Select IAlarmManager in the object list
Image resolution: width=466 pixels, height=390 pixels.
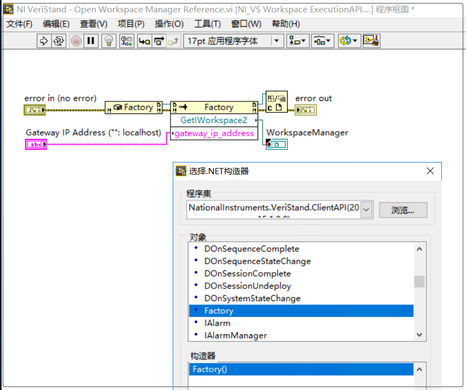(235, 335)
